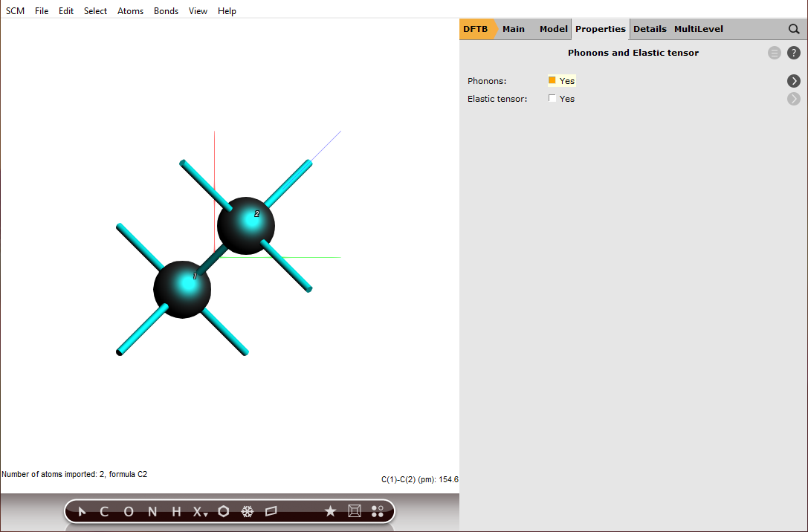Switch to the MultiLevel tab

click(699, 30)
